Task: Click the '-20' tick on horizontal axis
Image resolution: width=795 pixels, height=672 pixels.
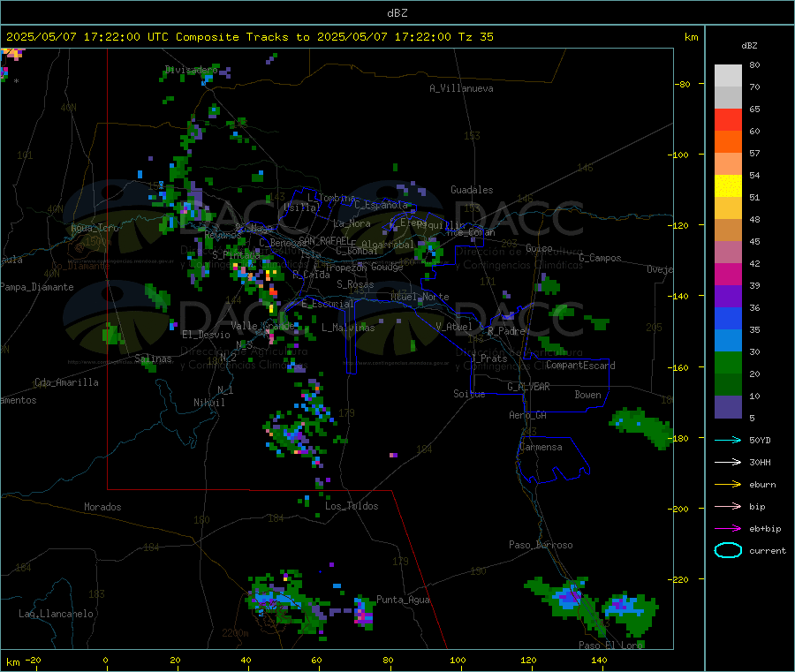Action: 34,660
